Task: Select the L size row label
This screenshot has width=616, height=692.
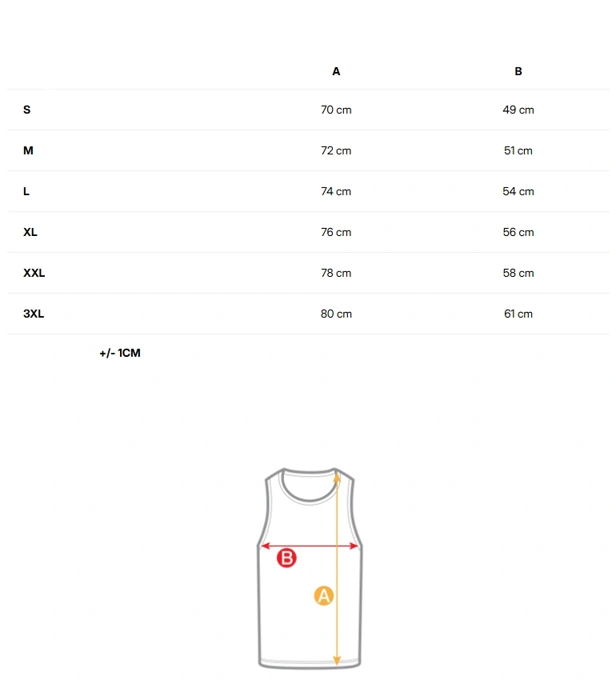Action: [26, 191]
